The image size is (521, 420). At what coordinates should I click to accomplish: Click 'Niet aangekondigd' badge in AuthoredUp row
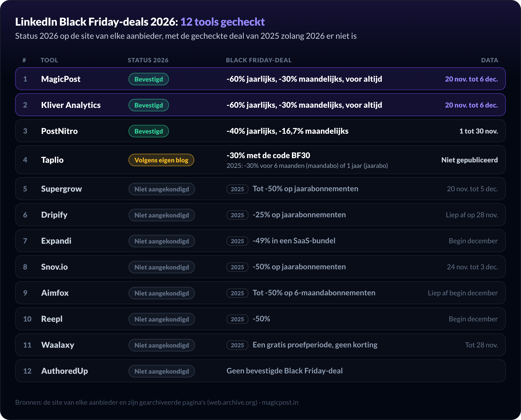pos(162,371)
